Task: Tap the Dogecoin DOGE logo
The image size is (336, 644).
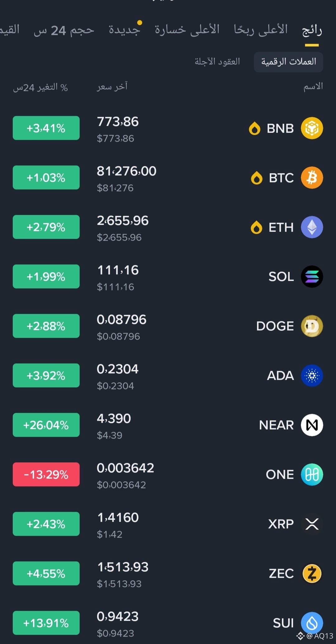Action: [312, 326]
